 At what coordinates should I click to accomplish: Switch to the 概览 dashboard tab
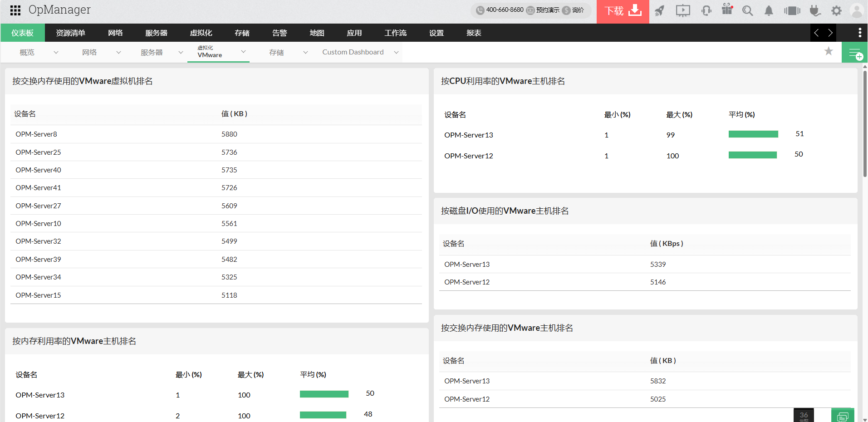pos(27,53)
